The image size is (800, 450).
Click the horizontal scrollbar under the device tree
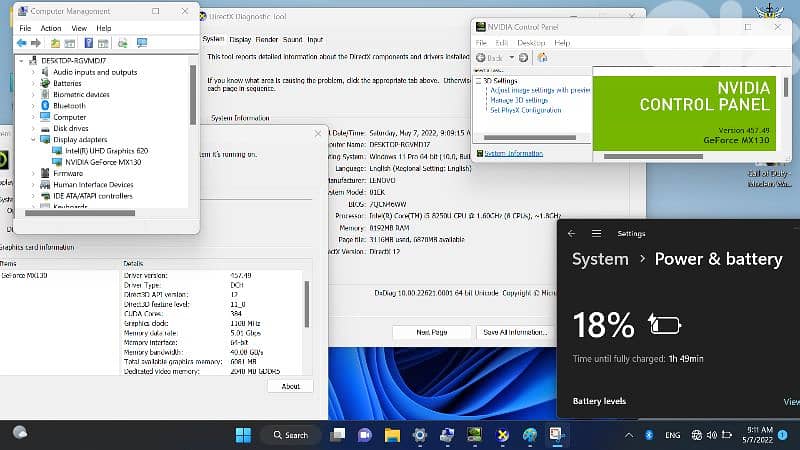[80, 213]
